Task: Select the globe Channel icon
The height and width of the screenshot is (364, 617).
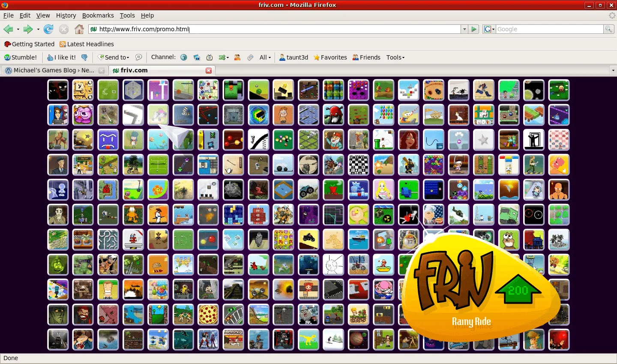Action: pos(183,57)
